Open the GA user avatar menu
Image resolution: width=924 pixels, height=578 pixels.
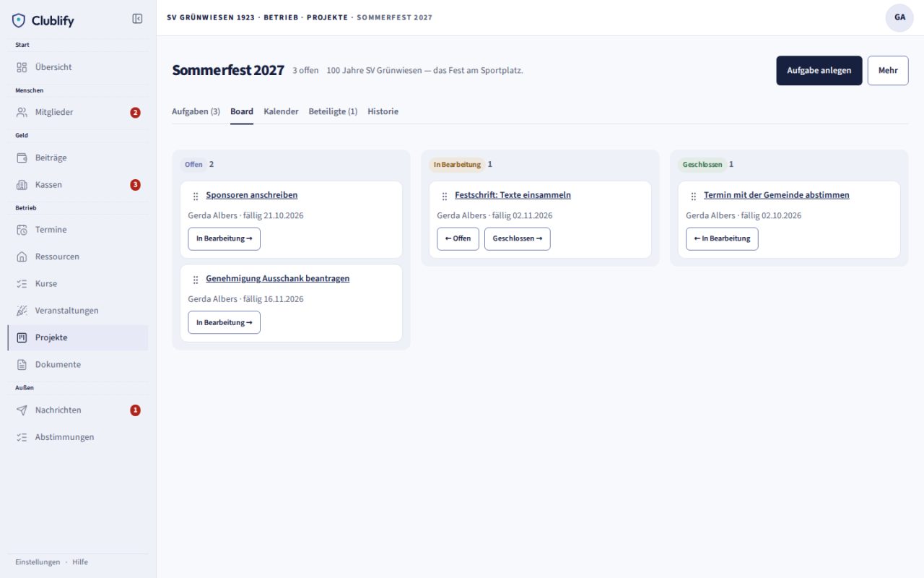click(x=899, y=17)
